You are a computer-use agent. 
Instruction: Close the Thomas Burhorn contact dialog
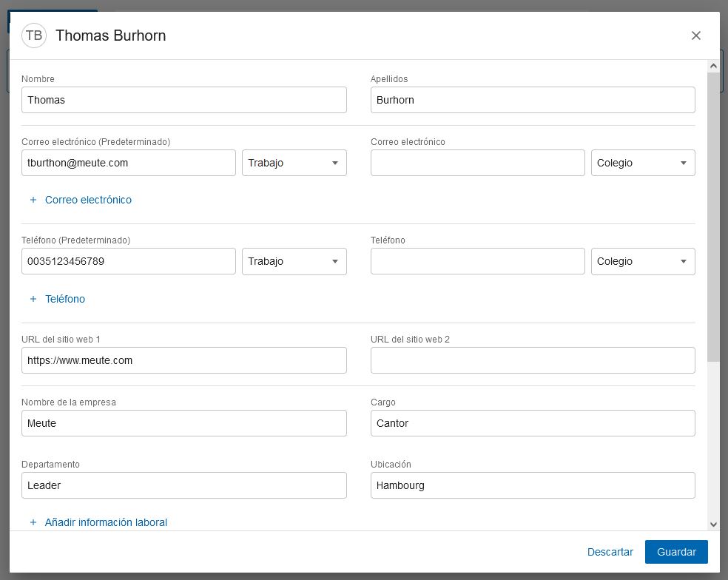tap(695, 36)
